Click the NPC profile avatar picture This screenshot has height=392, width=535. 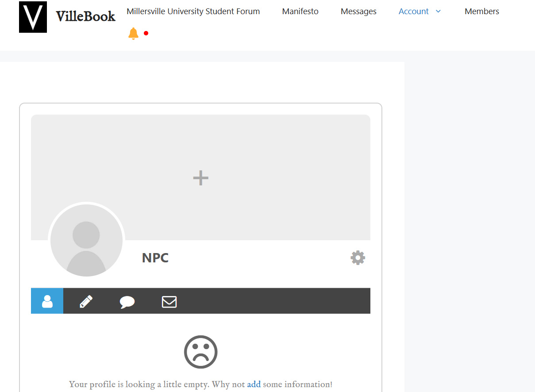86,241
